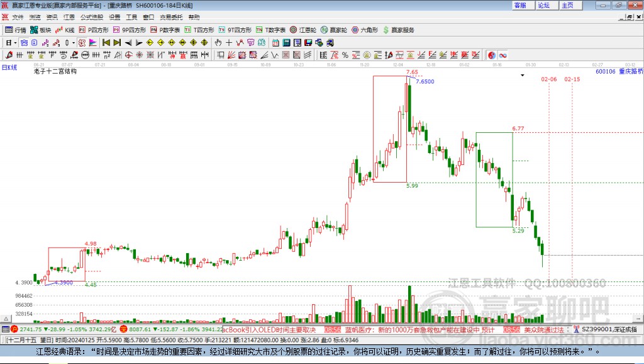Select the zigzag wave line tool
Viewport: 644px width, 364px height.
274,55
